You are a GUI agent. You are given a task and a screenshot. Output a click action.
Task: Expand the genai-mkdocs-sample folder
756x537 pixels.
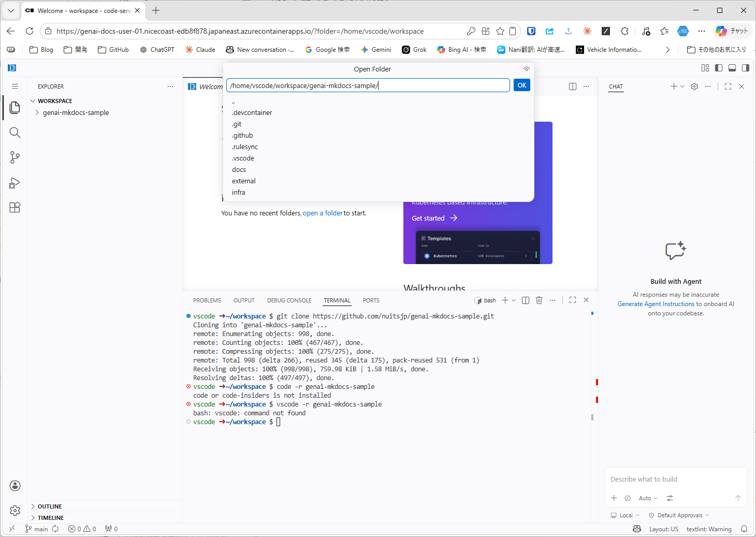(x=76, y=112)
